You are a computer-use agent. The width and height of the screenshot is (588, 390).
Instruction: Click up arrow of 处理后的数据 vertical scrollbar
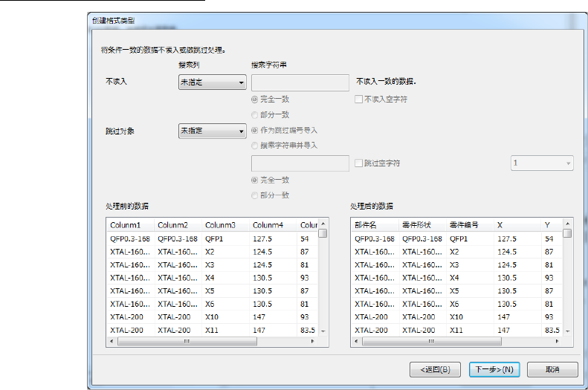coord(567,224)
